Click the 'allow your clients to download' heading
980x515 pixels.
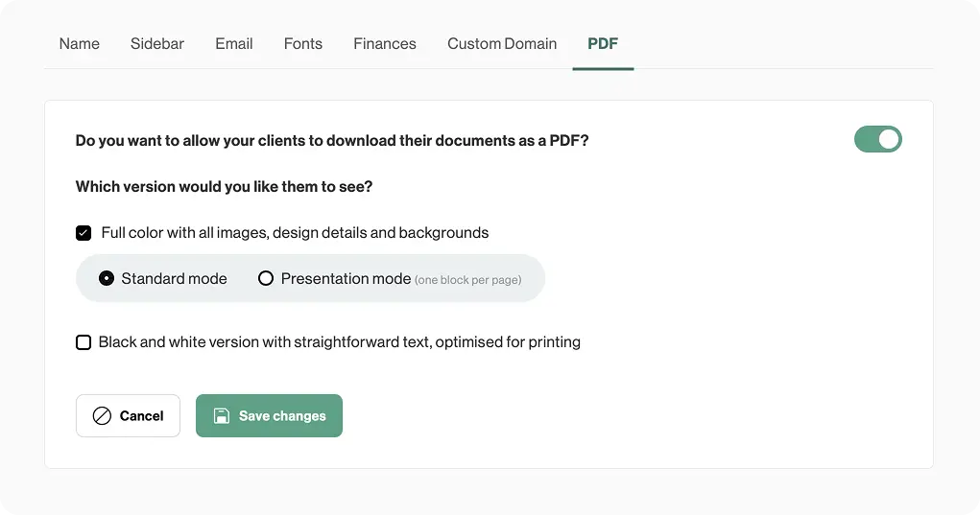click(332, 141)
